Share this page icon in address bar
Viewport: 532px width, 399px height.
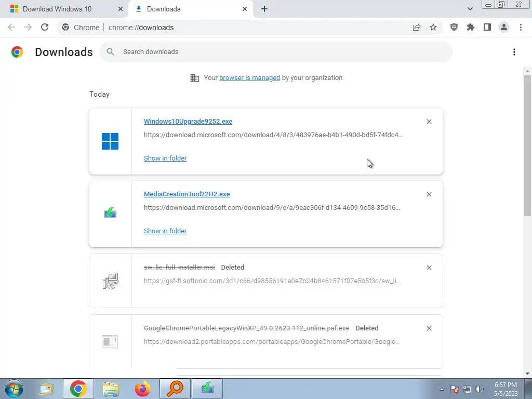pyautogui.click(x=417, y=28)
